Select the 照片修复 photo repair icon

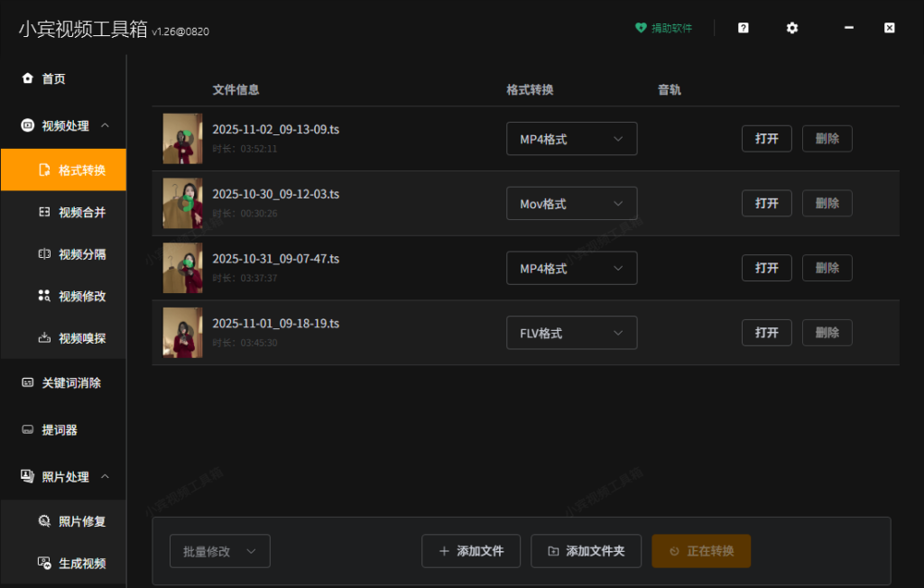[x=43, y=520]
